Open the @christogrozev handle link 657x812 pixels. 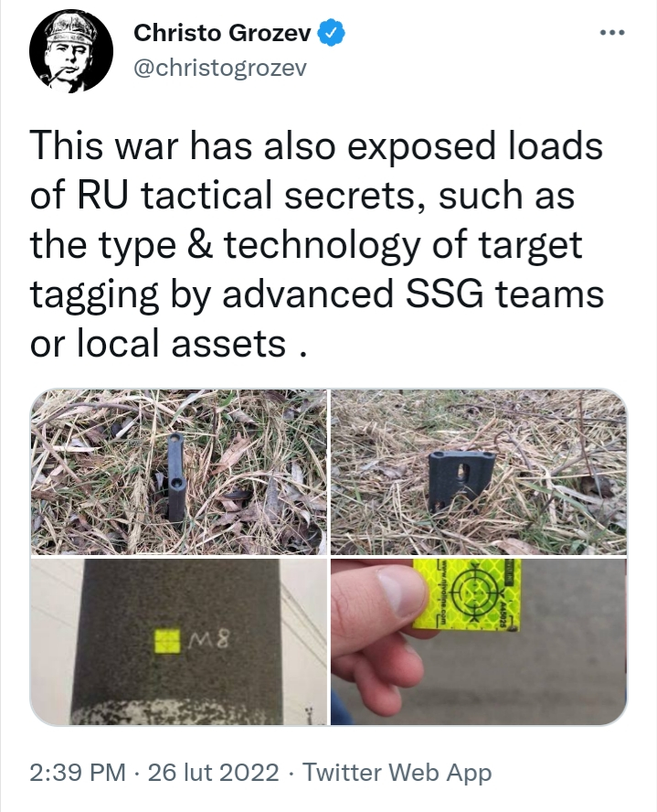click(x=220, y=68)
